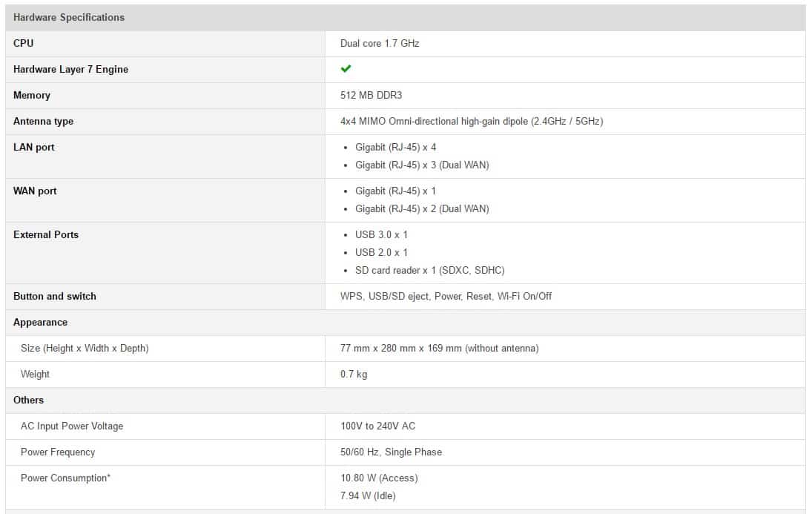
Task: Select the 'USB 2.0 x 1' entry
Action: click(381, 252)
